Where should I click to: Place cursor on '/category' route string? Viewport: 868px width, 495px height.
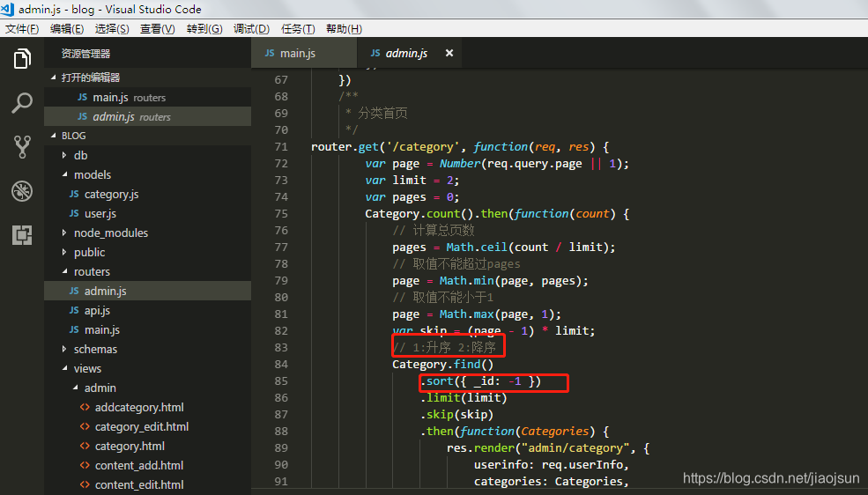click(x=424, y=146)
